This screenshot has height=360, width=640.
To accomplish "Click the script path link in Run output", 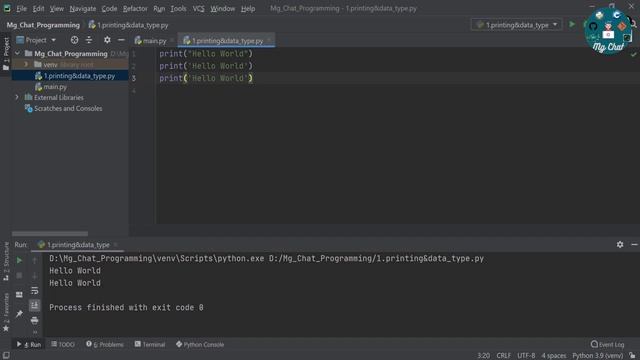I will (376, 258).
